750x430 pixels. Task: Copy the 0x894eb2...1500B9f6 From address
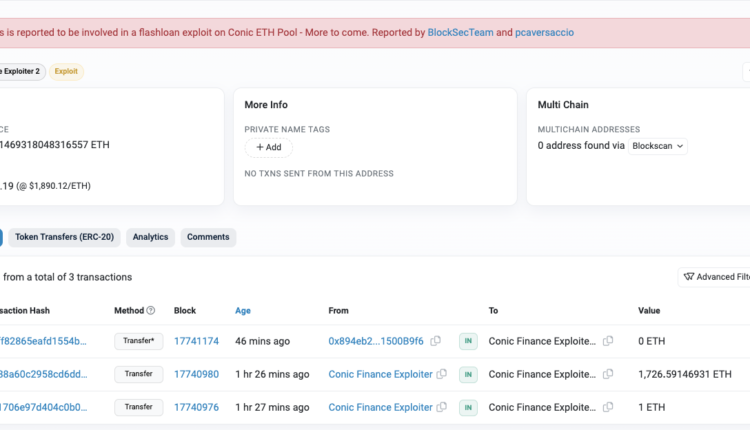click(435, 341)
